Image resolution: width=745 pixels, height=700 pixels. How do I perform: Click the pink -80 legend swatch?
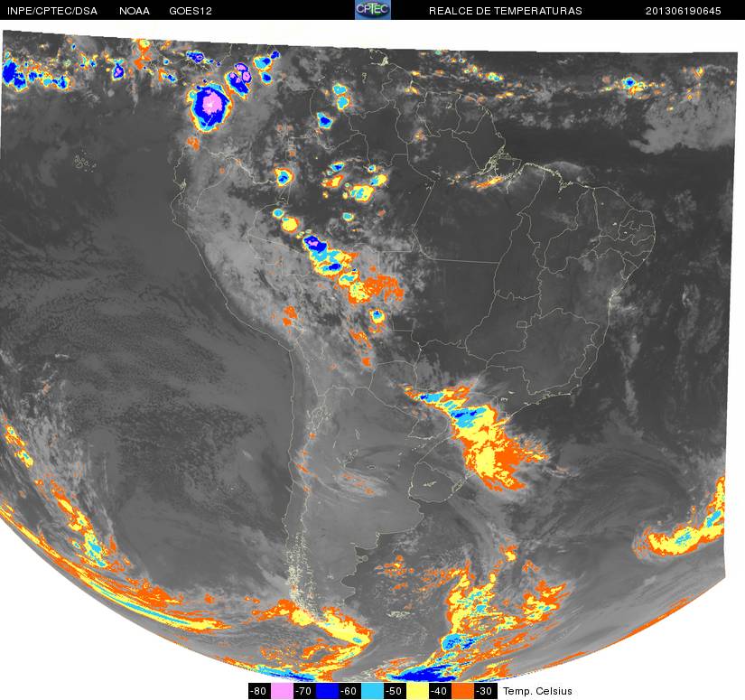(x=282, y=691)
